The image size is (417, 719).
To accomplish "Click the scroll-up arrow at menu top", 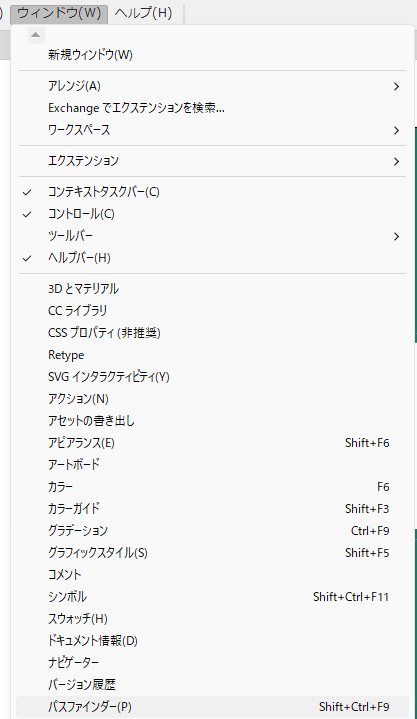I will tap(36, 35).
